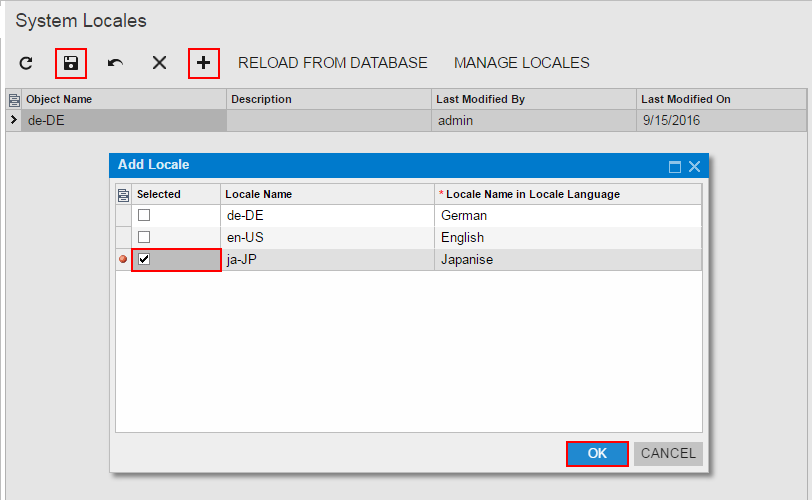Add a new row with plus icon

click(x=204, y=63)
